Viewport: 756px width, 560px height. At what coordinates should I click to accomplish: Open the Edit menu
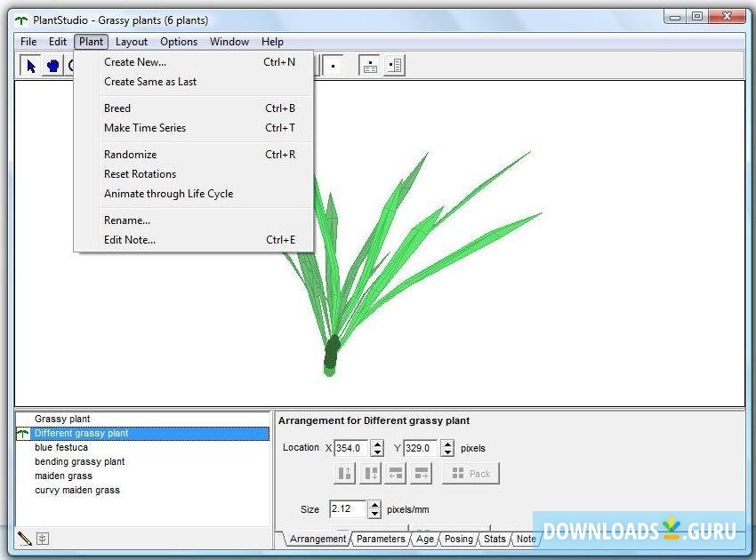tap(58, 42)
